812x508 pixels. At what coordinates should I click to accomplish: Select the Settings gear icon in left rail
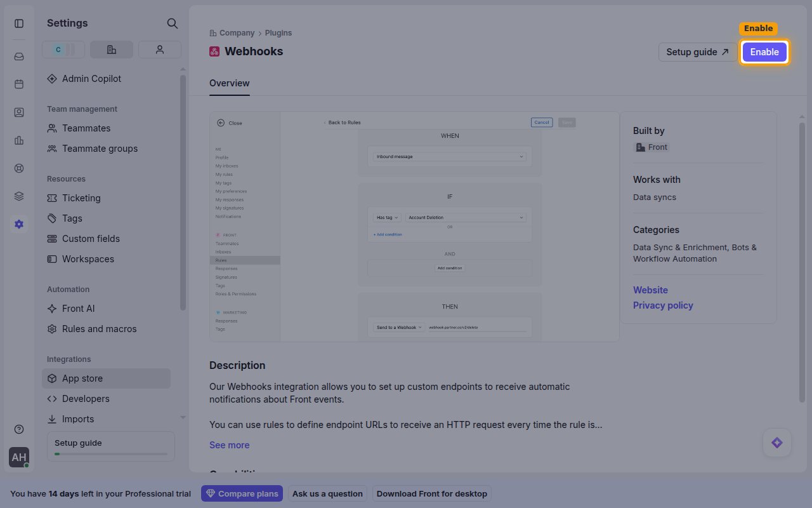point(19,224)
